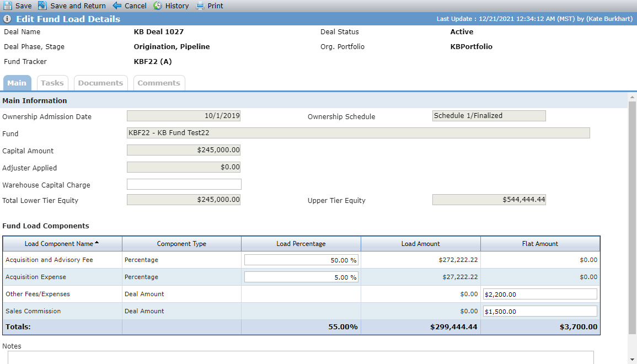Viewport: 637px width, 364px height.
Task: Click the Active deal status value
Action: pyautogui.click(x=462, y=31)
